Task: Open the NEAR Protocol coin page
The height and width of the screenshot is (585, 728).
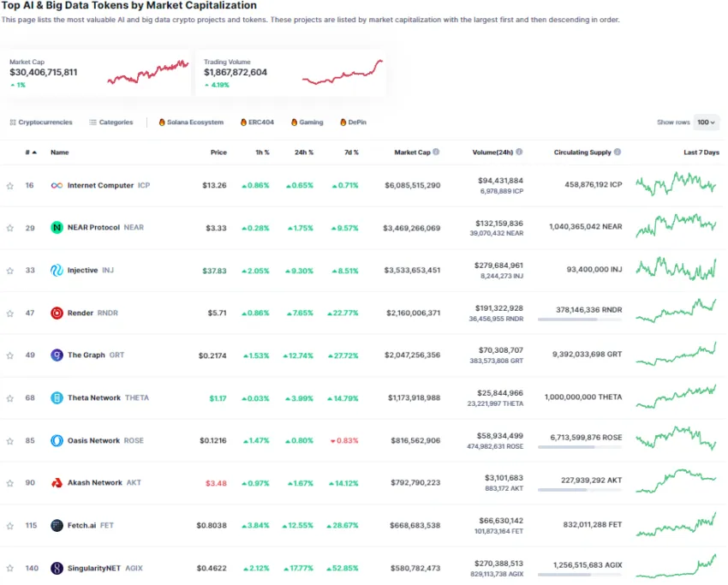Action: pos(97,228)
